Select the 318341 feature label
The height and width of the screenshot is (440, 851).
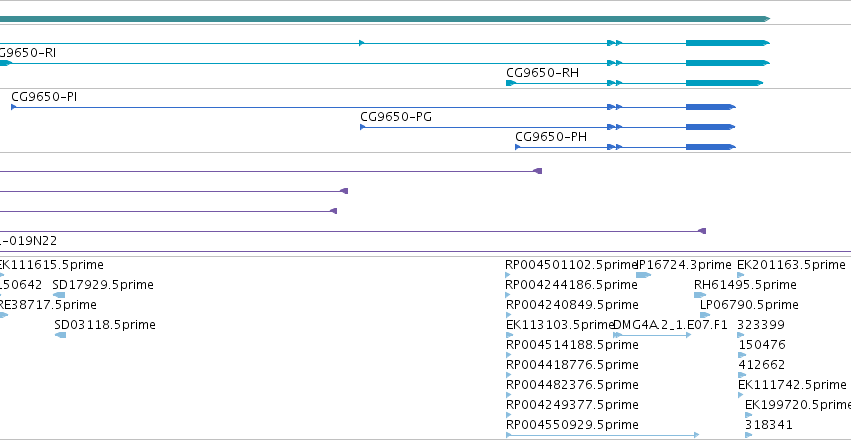tap(769, 425)
